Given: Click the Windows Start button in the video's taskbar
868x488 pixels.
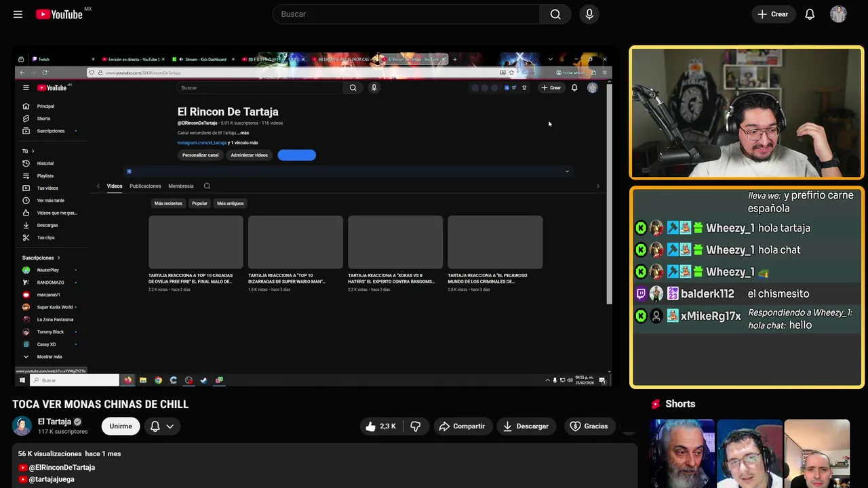Looking at the screenshot, I should click(22, 380).
